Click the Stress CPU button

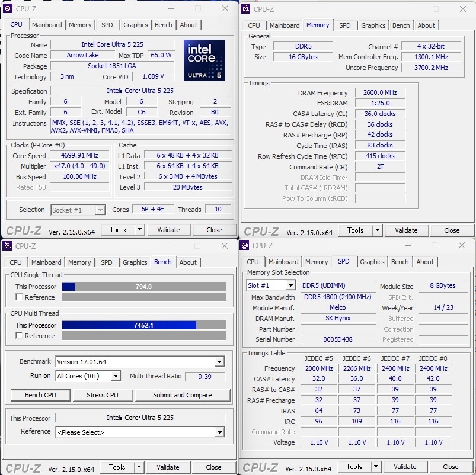click(x=103, y=395)
